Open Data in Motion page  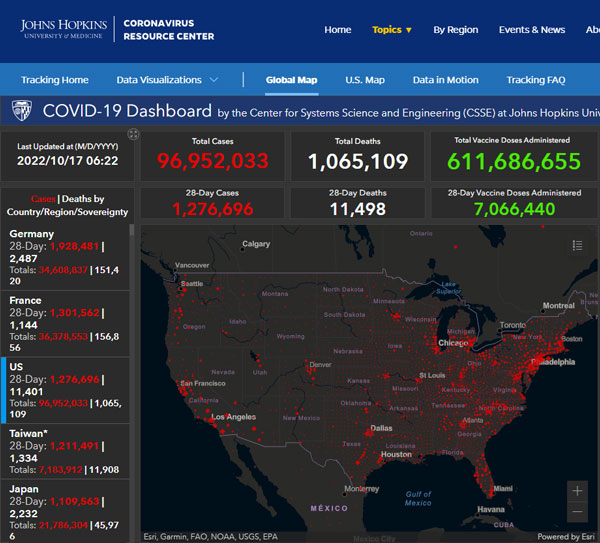pos(445,80)
